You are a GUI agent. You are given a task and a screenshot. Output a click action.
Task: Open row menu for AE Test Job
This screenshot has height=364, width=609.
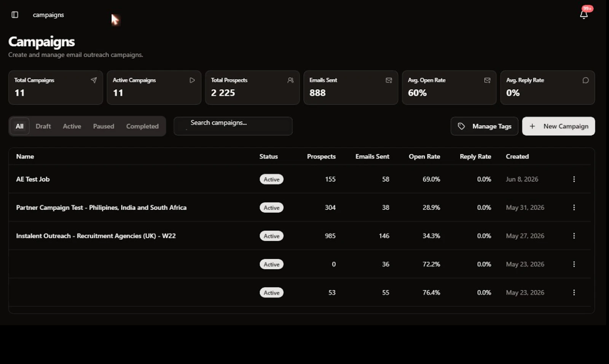(574, 179)
